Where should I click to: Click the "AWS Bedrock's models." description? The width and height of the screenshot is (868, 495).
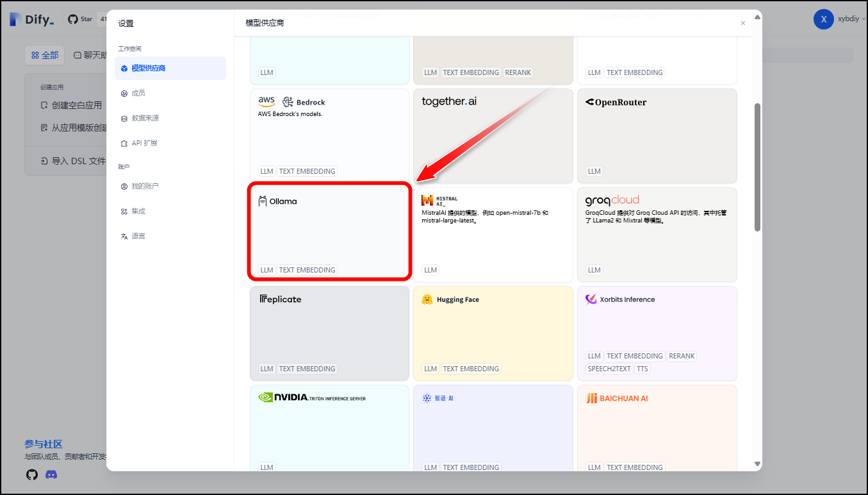pos(290,114)
